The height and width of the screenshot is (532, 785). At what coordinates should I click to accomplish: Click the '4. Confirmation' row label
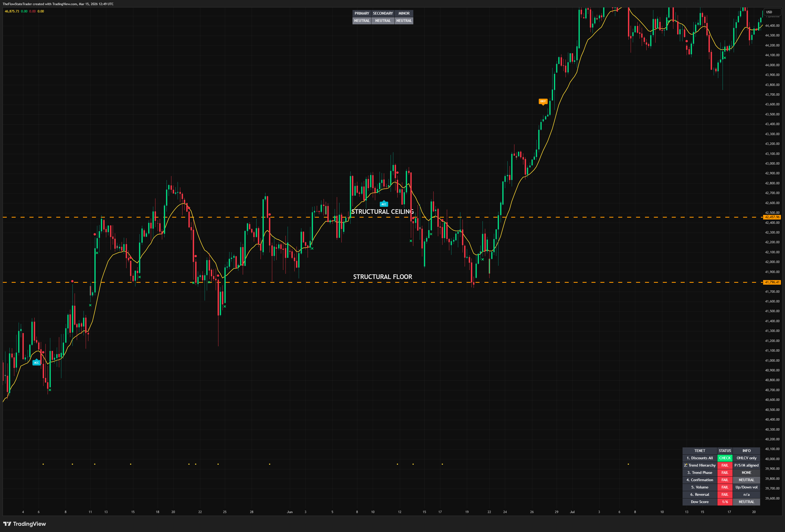[700, 480]
